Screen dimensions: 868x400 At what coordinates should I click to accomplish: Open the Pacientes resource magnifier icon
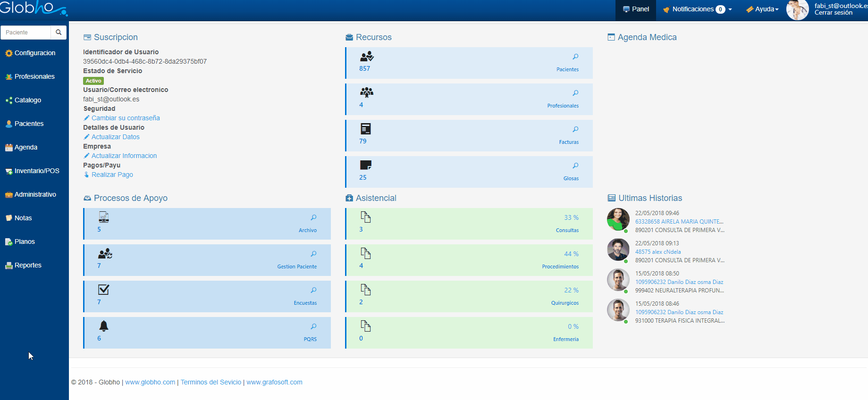(x=575, y=57)
